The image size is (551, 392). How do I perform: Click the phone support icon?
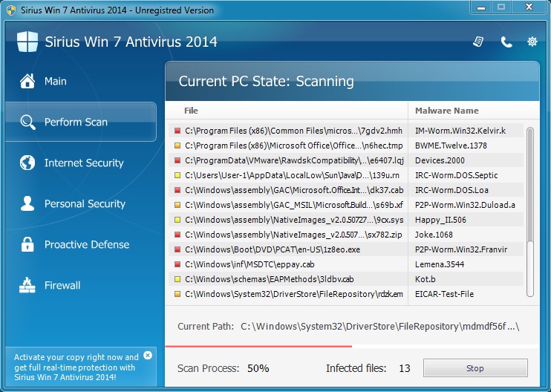click(x=506, y=42)
